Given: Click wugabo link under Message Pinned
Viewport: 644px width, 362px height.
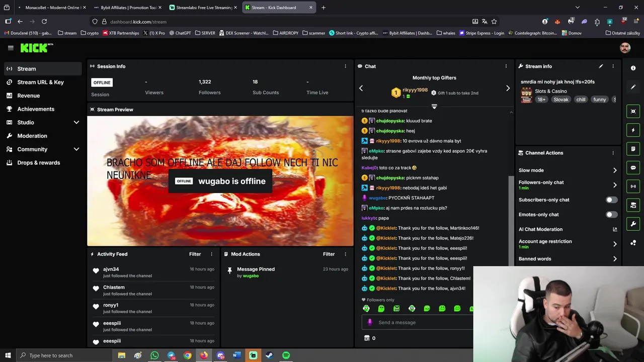Looking at the screenshot, I should click(251, 276).
